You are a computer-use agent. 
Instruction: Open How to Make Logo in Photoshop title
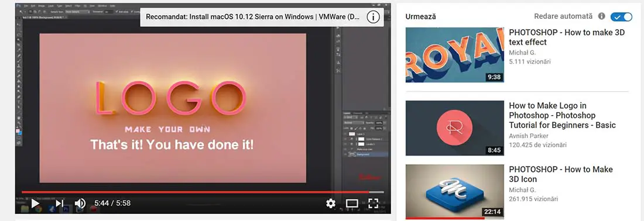(562, 116)
